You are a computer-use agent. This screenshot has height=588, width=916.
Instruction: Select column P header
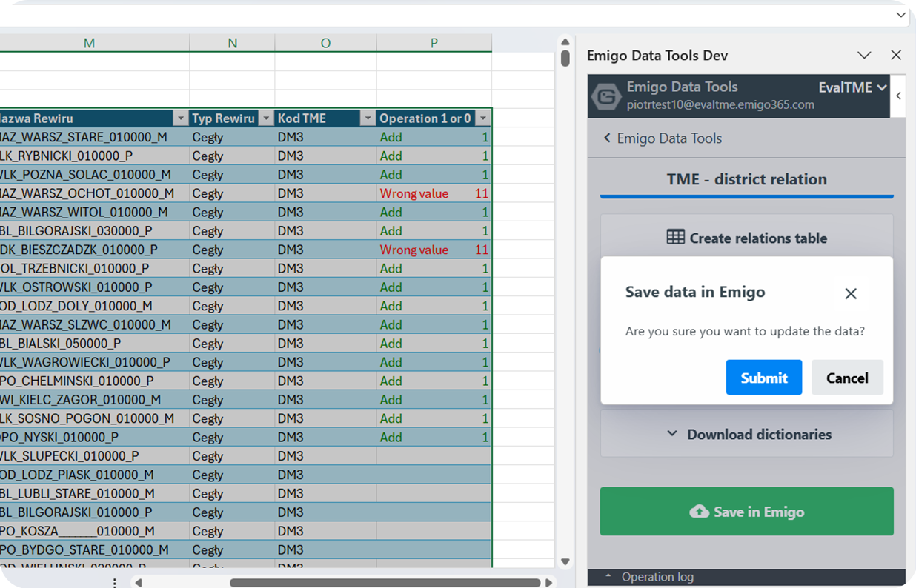[x=434, y=43]
